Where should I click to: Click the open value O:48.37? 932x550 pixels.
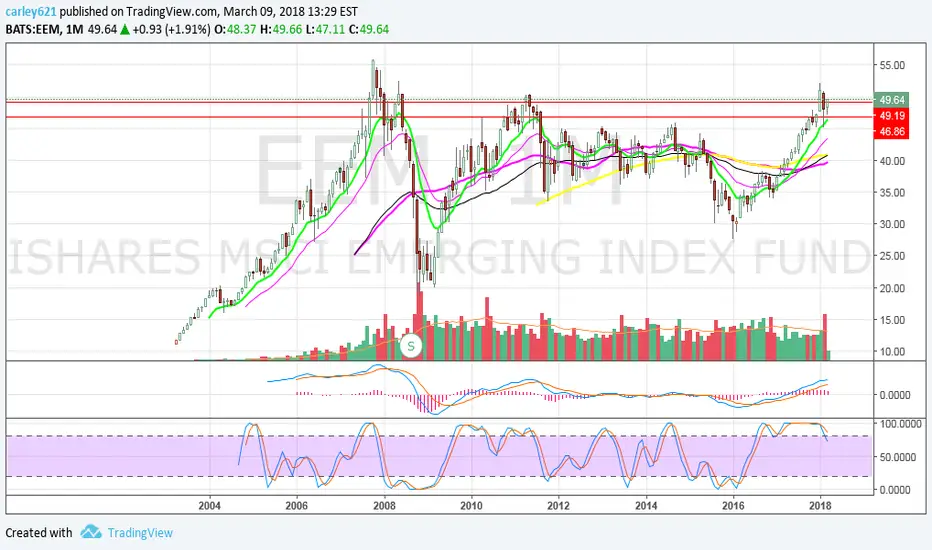pos(235,29)
